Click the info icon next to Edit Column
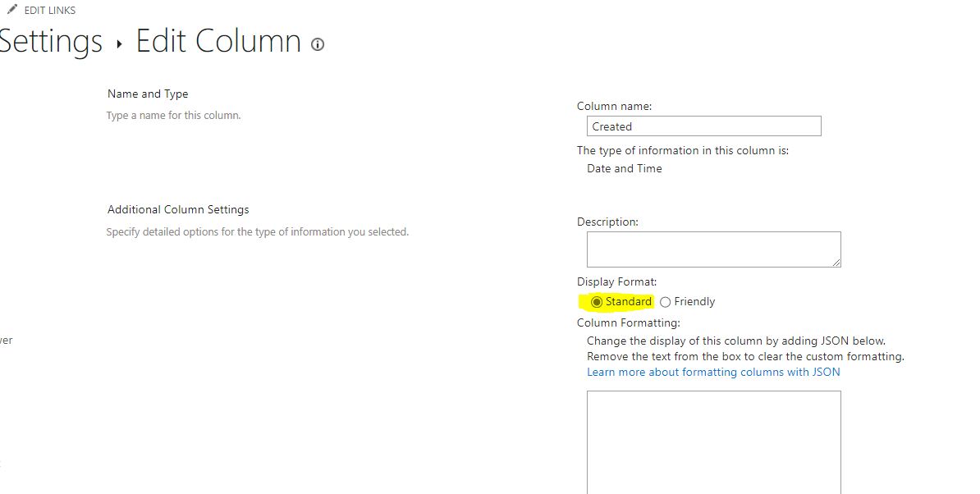 click(x=318, y=44)
